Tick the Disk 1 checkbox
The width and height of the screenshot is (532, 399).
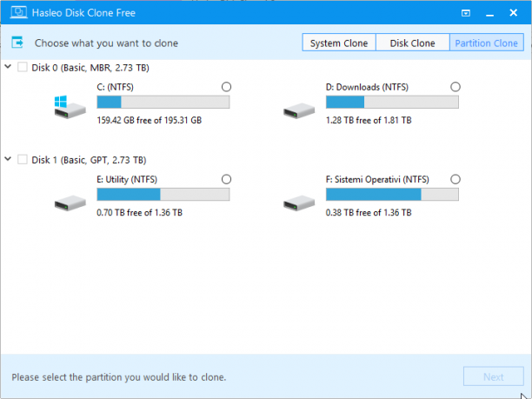23,159
